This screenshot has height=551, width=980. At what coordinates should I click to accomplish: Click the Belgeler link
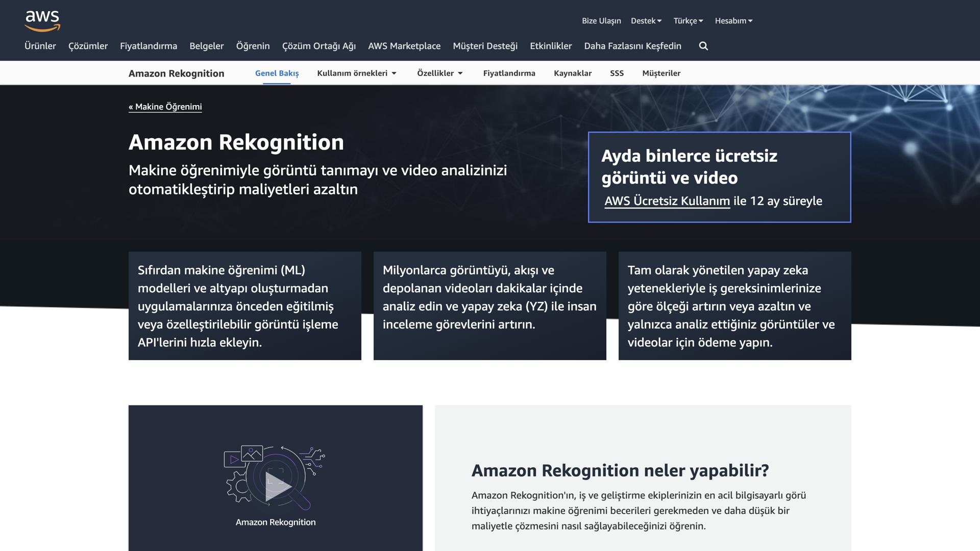pos(206,46)
